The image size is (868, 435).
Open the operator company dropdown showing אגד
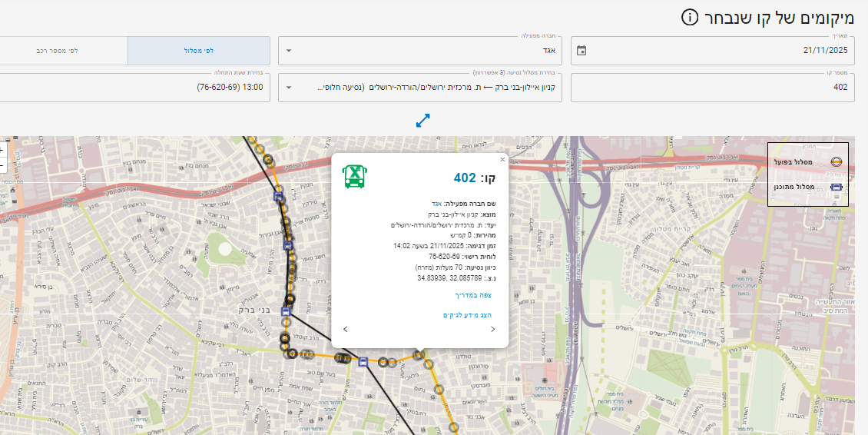(421, 51)
